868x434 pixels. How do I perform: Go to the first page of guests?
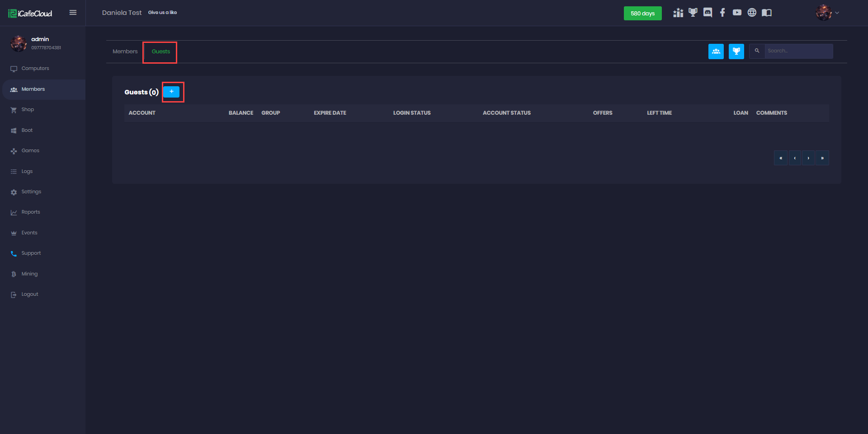click(781, 158)
